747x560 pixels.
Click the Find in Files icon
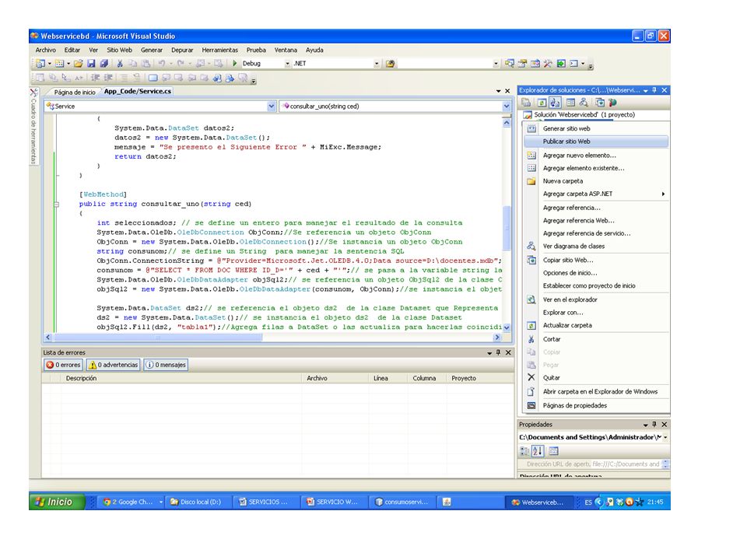(x=390, y=63)
